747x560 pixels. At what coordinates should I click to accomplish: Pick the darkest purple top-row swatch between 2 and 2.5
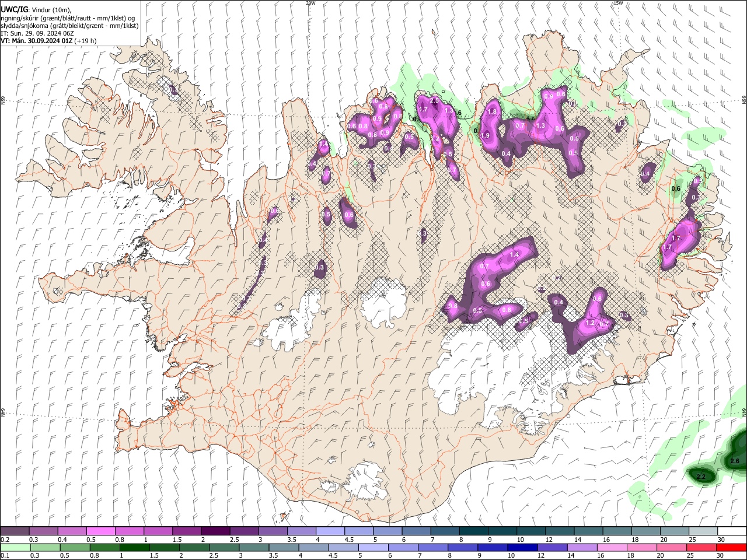tap(215, 531)
